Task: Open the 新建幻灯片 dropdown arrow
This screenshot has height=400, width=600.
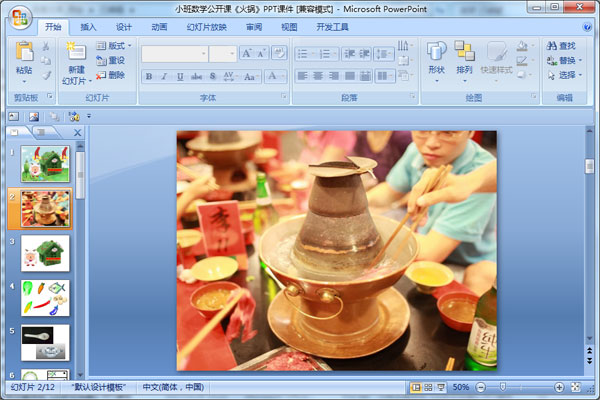Action: point(90,81)
